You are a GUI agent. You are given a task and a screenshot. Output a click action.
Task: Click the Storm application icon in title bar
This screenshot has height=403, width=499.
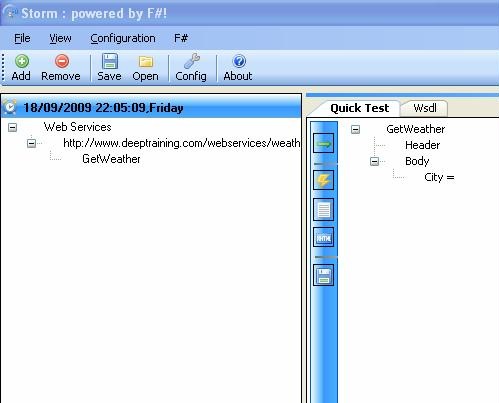(11, 13)
